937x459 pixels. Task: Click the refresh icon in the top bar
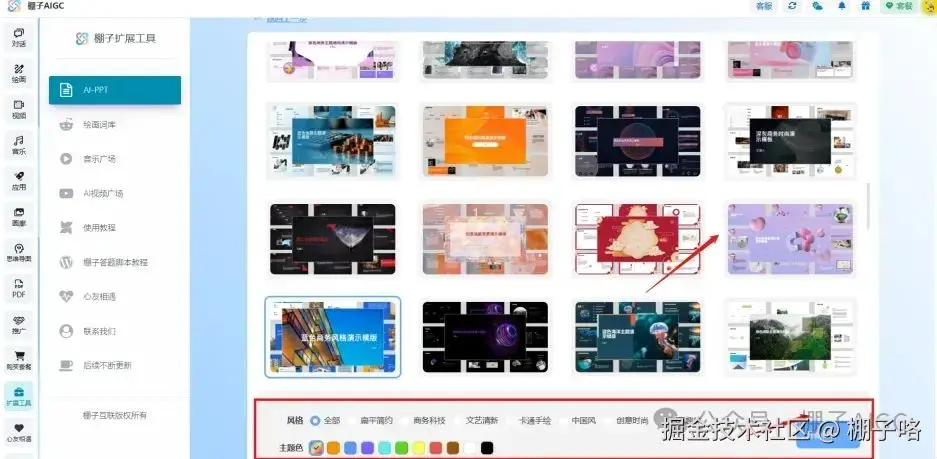(x=793, y=6)
